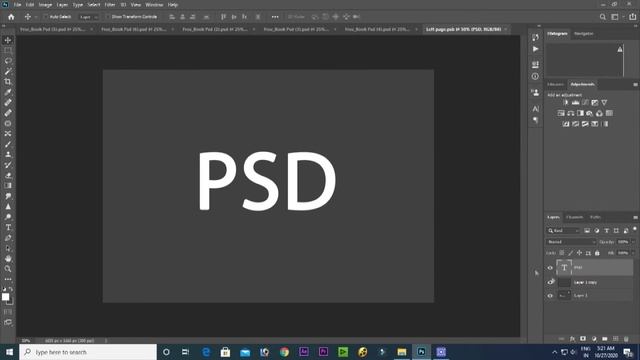Create a new layer group

[604, 339]
